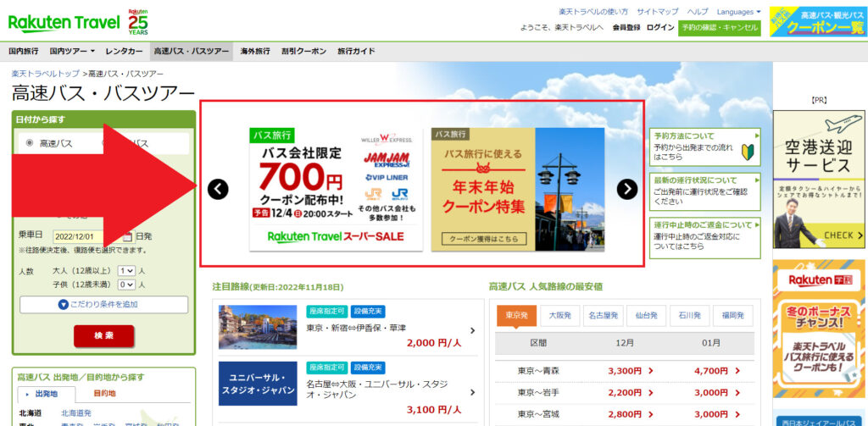This screenshot has height=426, width=868.
Task: Open 楽天トラベルの使い方 link
Action: (x=593, y=12)
